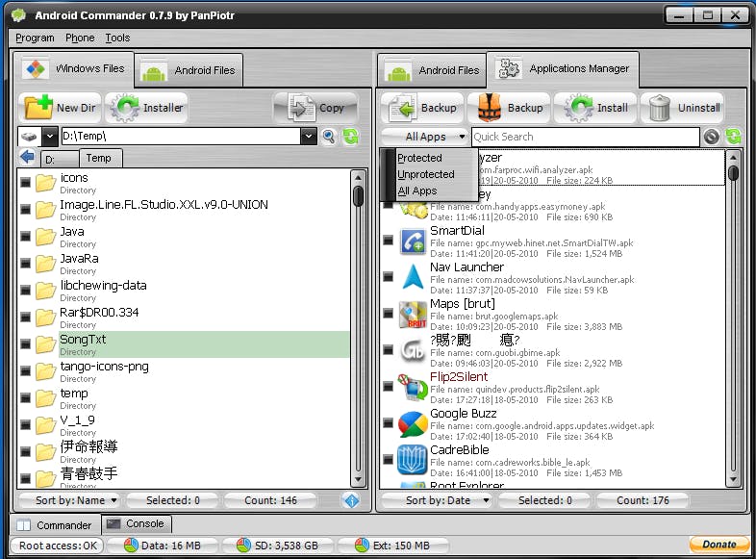Click the life-vest Backup icon
756x559 pixels.
[490, 108]
